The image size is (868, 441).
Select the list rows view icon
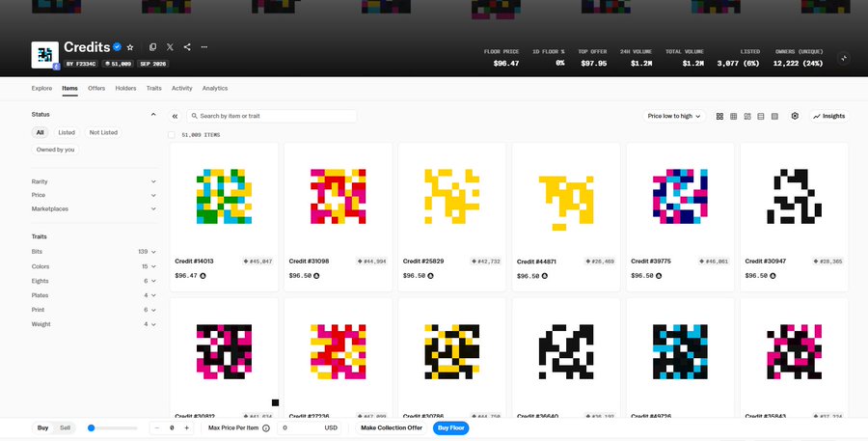coord(761,117)
